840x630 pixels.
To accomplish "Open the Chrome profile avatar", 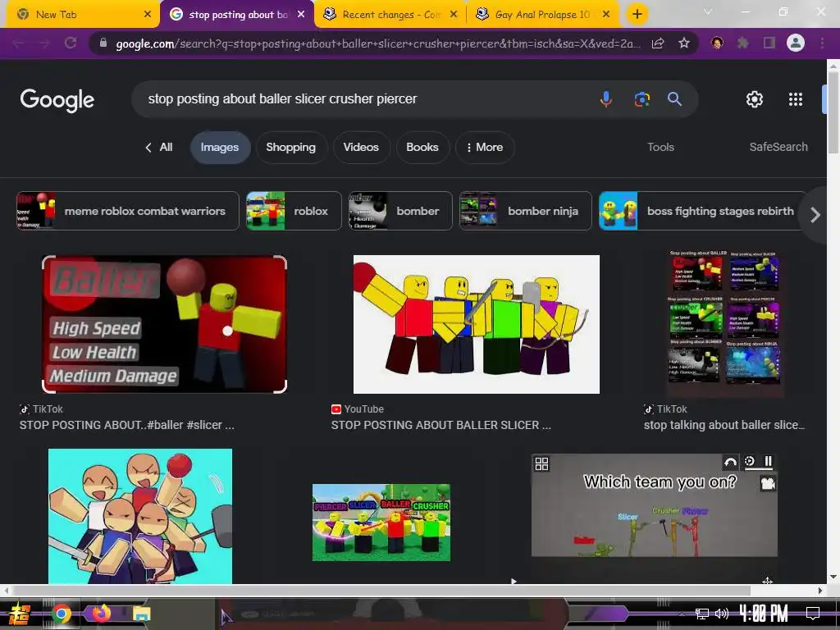I will [796, 43].
